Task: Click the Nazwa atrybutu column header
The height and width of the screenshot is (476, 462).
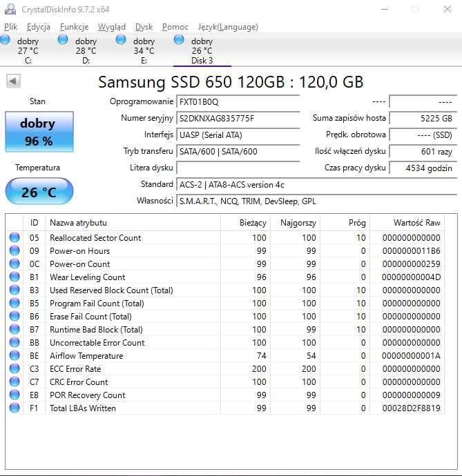Action: pos(133,223)
